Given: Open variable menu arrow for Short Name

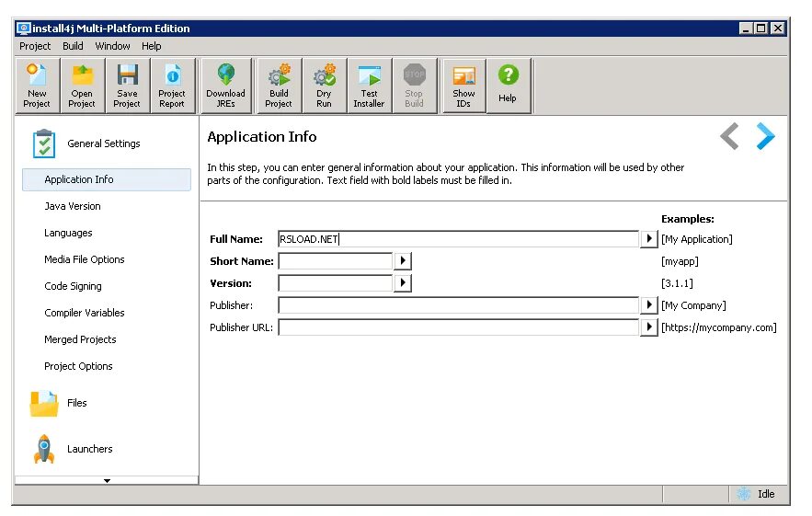Looking at the screenshot, I should 403,260.
